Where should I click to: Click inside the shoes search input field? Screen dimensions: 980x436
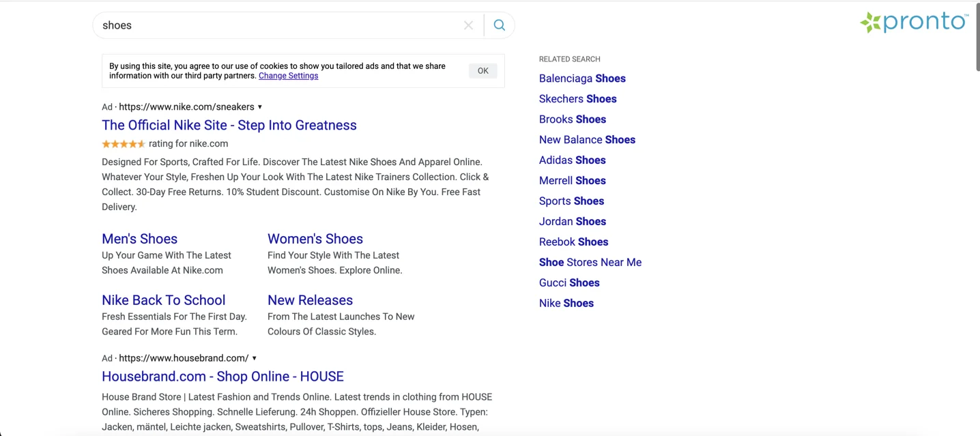pyautogui.click(x=273, y=25)
